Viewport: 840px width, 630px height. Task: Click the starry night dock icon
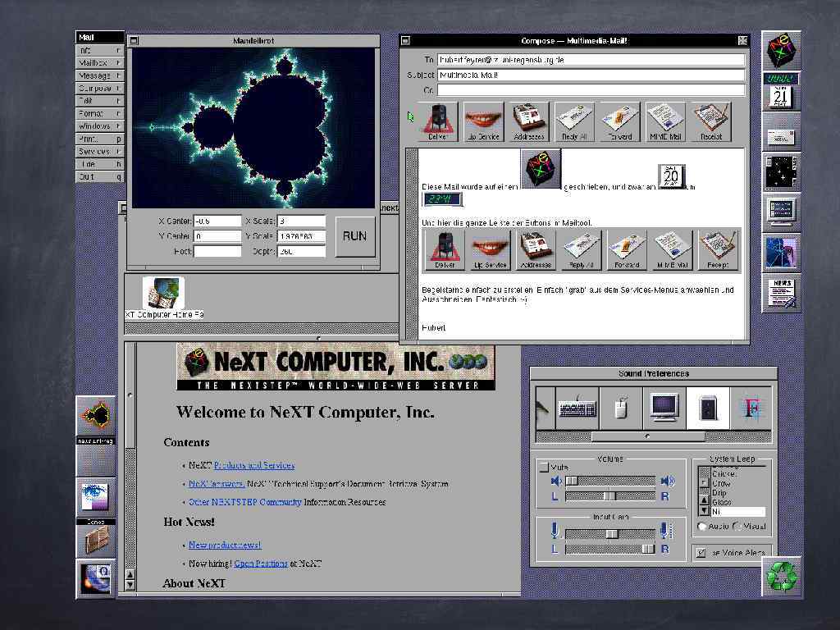tap(782, 172)
